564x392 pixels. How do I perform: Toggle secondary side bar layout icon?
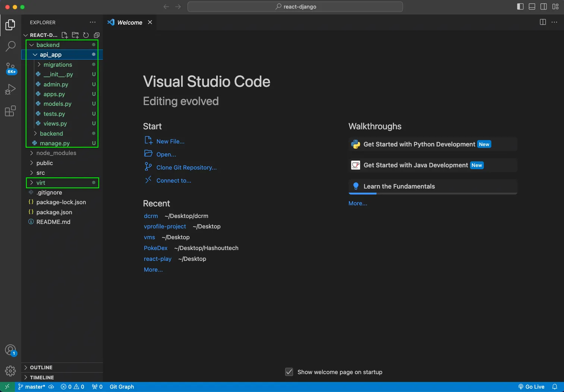pos(543,7)
